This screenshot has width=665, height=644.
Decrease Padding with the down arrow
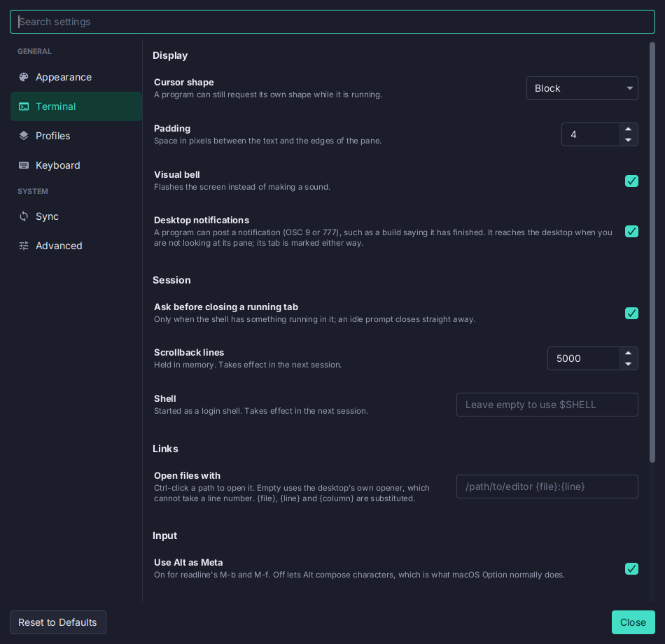[x=628, y=140]
